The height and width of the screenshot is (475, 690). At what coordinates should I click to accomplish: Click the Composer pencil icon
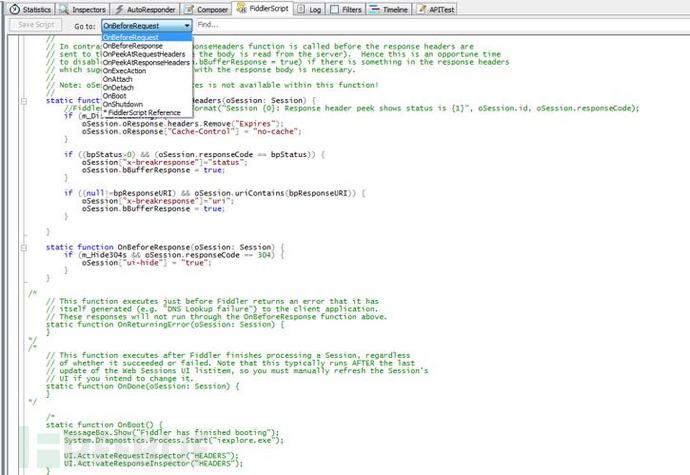[189, 9]
